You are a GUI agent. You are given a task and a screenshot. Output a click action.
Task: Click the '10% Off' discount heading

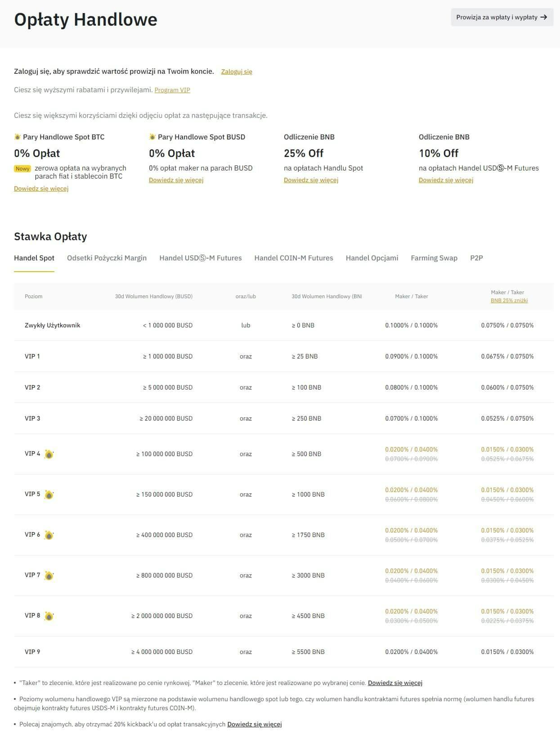(x=439, y=153)
